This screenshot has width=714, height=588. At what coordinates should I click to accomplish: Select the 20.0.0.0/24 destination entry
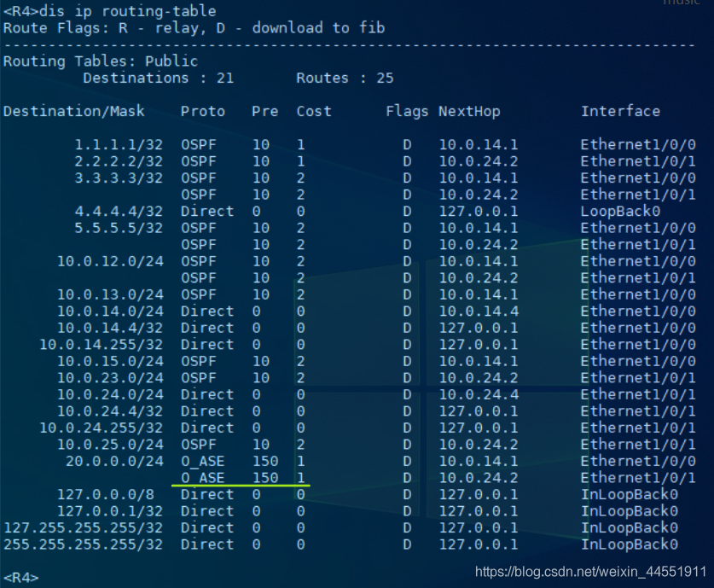pos(114,462)
